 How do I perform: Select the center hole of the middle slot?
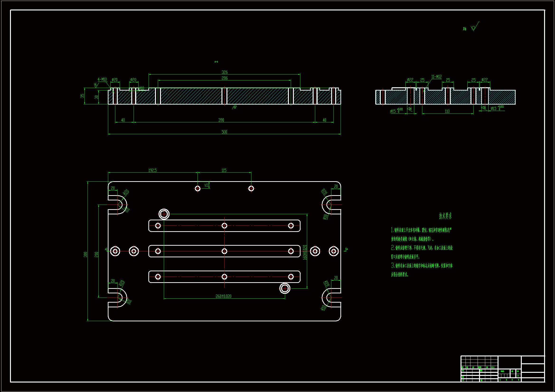[224, 251]
